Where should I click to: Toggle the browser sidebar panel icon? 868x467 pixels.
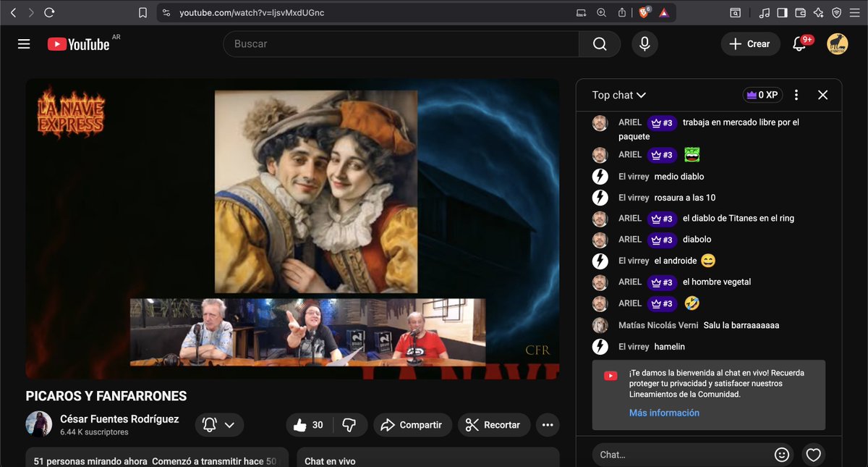click(x=783, y=12)
